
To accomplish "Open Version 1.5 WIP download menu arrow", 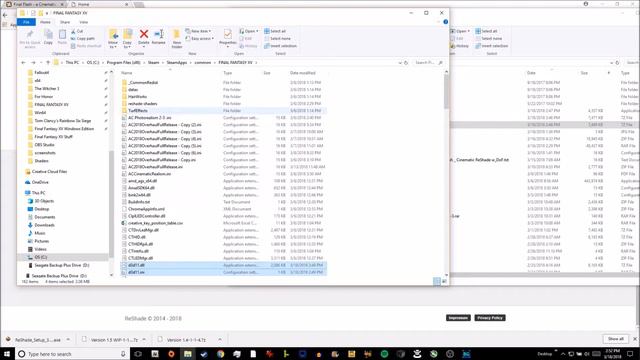I will pos(144,340).
